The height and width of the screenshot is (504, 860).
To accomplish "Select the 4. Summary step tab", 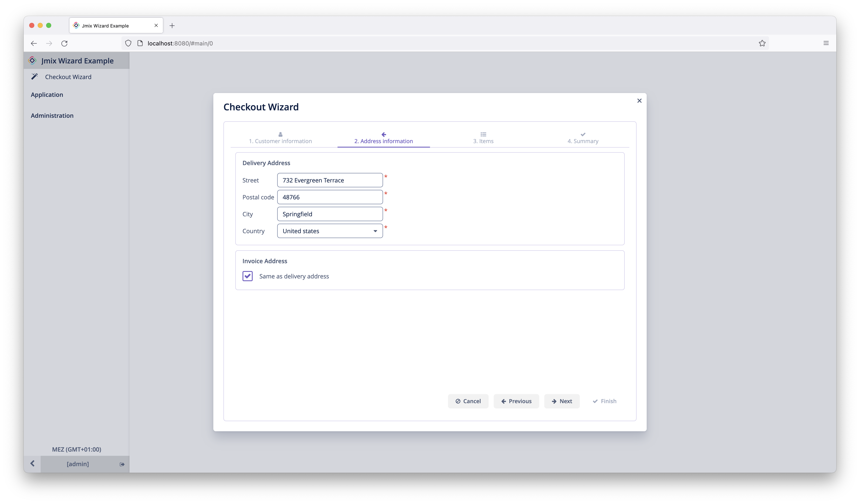I will click(x=583, y=138).
